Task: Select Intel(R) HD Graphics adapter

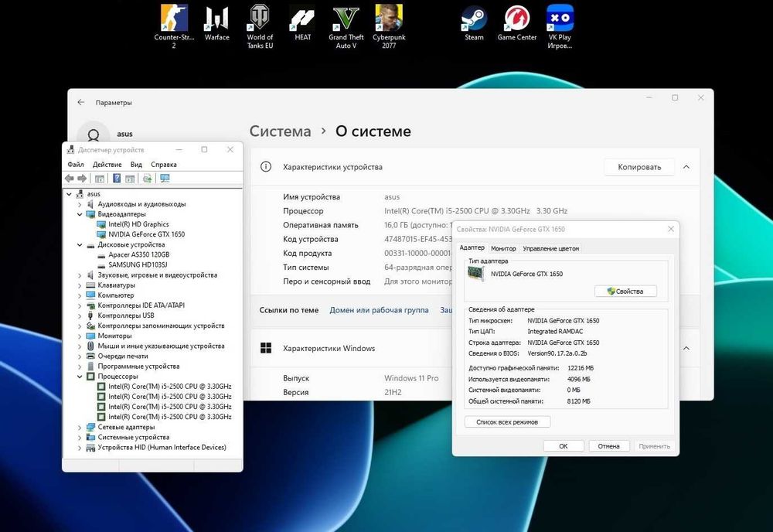Action: 138,224
